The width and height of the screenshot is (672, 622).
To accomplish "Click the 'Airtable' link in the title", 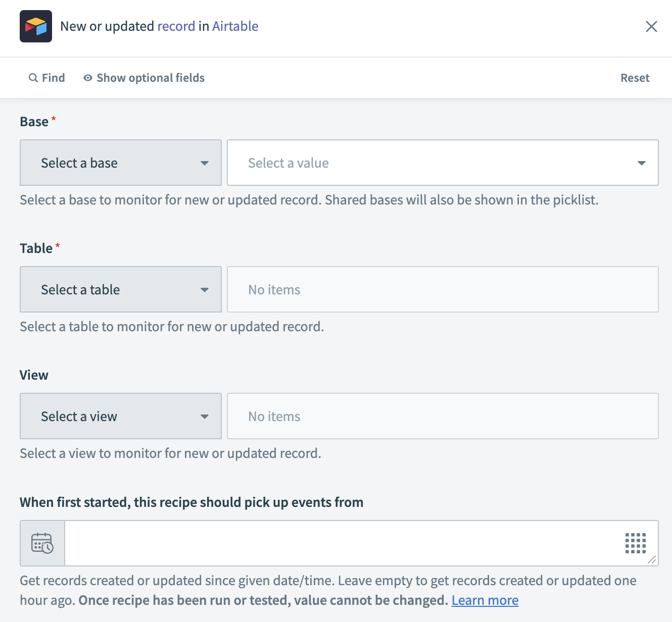I will pyautogui.click(x=235, y=26).
